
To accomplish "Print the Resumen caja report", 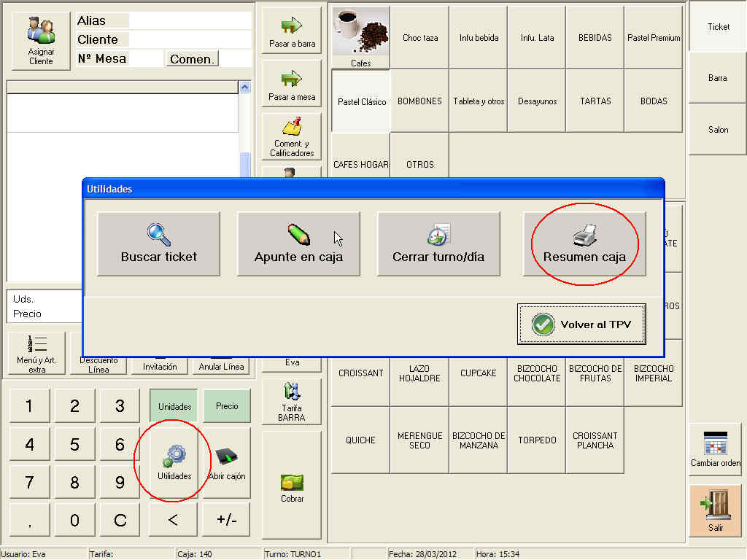I will pos(584,244).
